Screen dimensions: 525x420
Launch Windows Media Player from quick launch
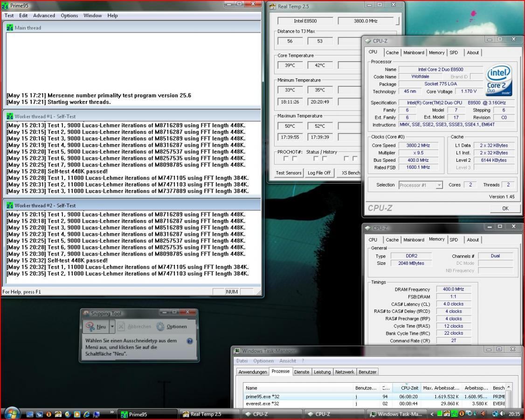[77, 414]
